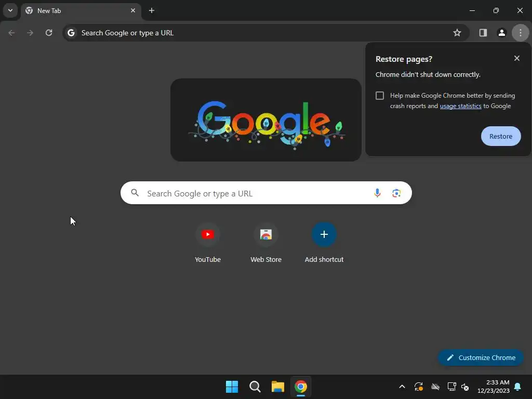Go back with the back arrow
The image size is (532, 399).
tap(11, 33)
